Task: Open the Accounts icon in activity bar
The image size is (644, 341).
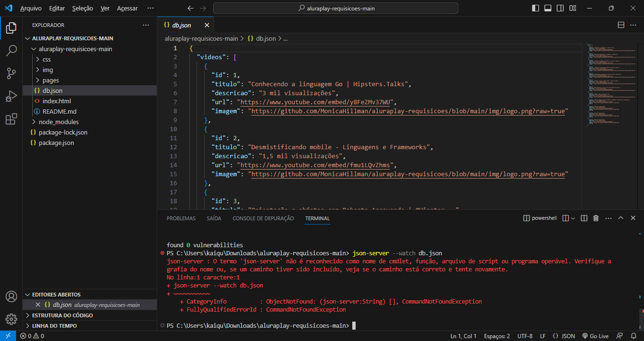Action: 11,296
